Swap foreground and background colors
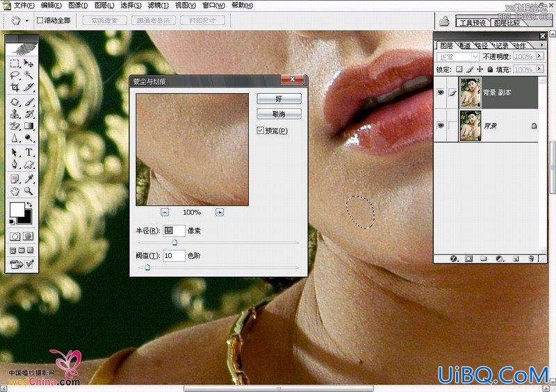Image resolution: width=556 pixels, height=392 pixels. (x=29, y=204)
